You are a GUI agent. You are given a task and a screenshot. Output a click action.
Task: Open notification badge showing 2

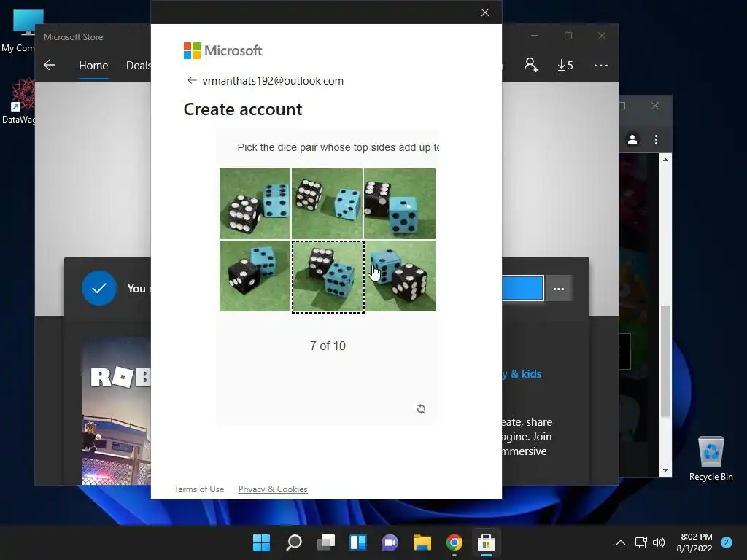tap(726, 542)
